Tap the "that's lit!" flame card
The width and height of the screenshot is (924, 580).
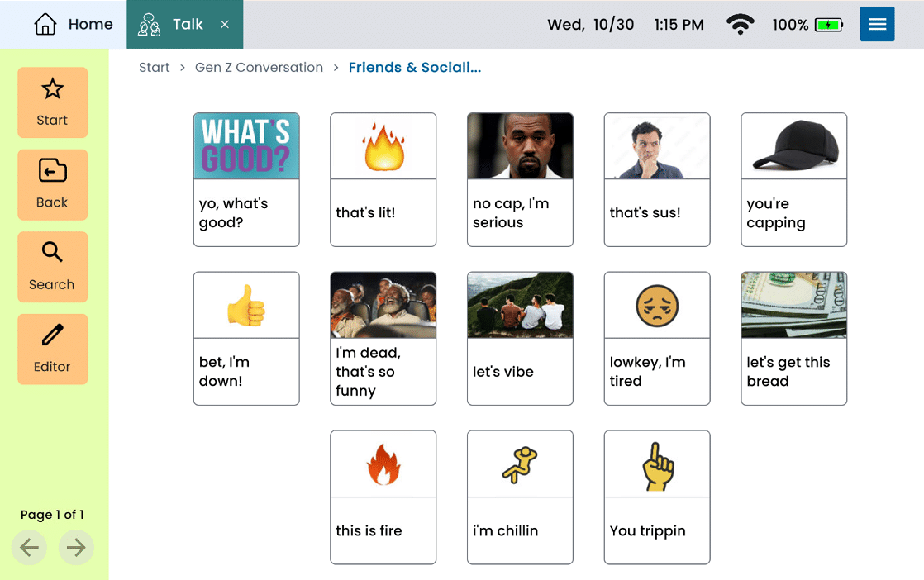(x=383, y=179)
